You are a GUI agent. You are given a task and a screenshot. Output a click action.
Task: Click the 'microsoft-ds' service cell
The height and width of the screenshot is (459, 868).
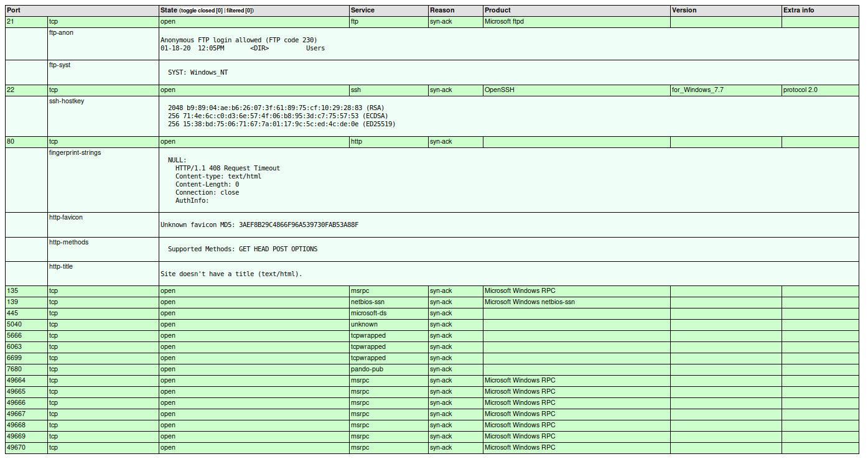[388, 313]
